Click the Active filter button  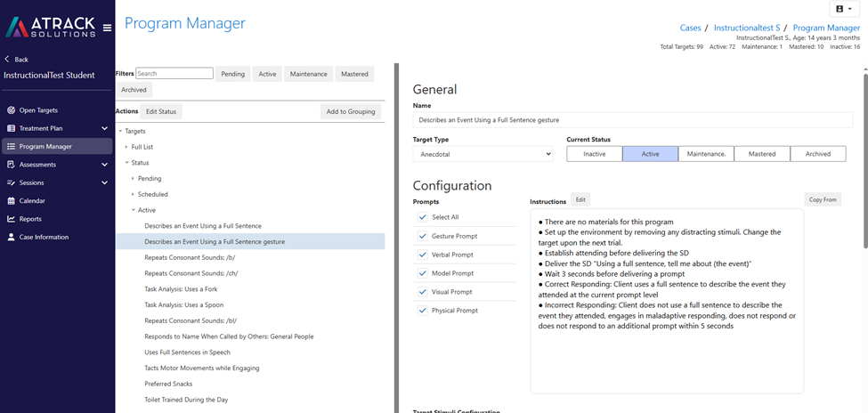(x=267, y=74)
